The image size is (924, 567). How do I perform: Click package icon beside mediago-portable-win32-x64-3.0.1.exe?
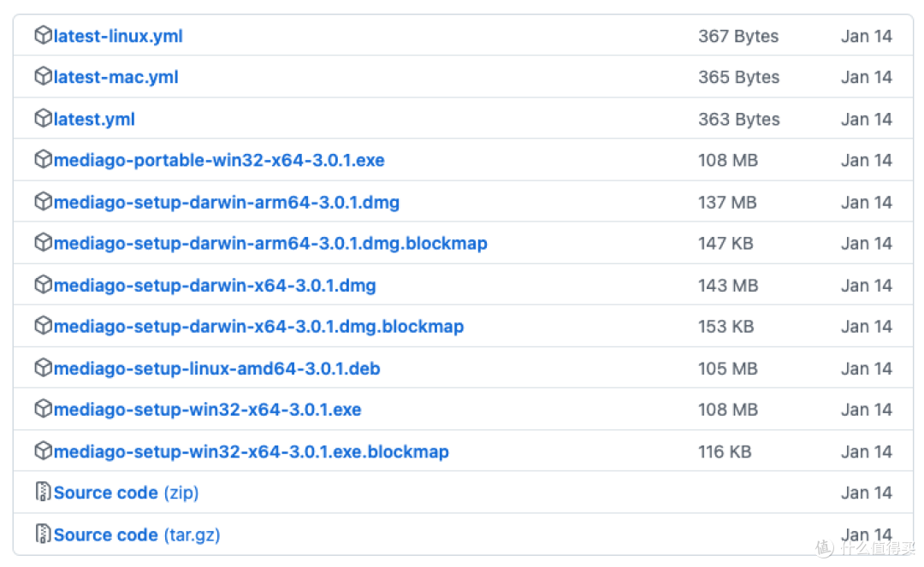tap(43, 159)
